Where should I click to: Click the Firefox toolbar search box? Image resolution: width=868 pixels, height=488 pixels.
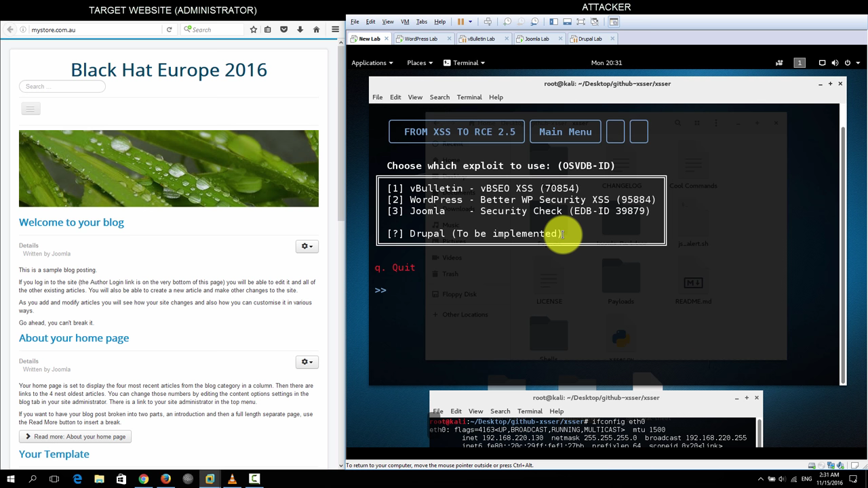click(212, 30)
